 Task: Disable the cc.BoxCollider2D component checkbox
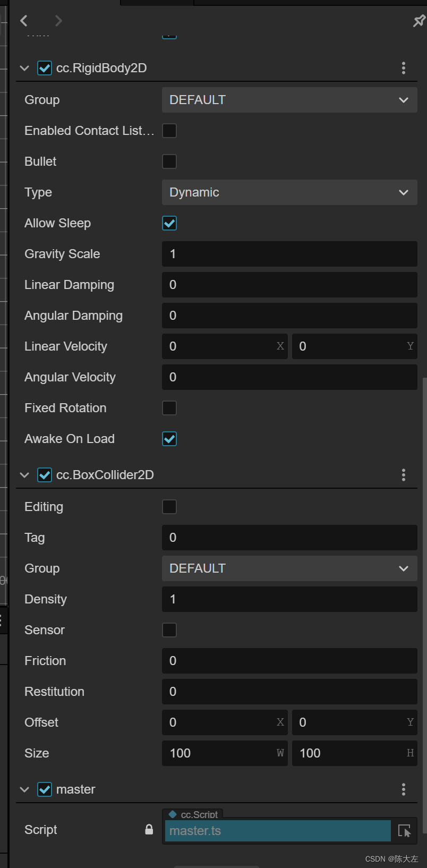coord(45,475)
